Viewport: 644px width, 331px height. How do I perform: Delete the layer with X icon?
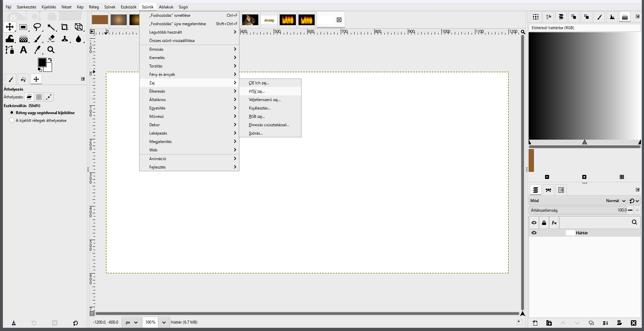[633, 323]
